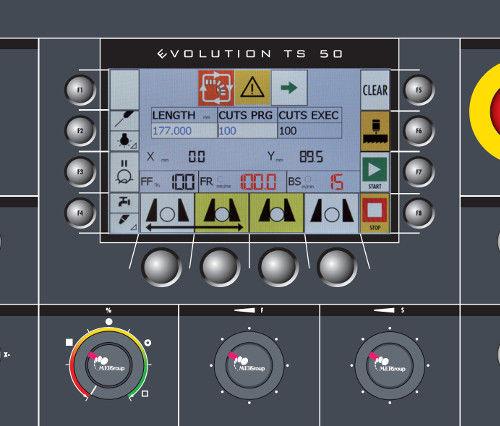Tap the red STOP button on screen
The width and height of the screenshot is (500, 426).
click(375, 213)
